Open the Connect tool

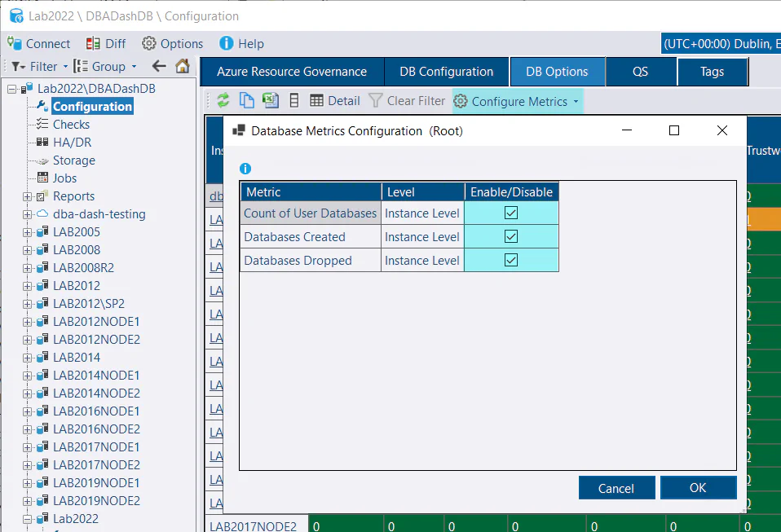pyautogui.click(x=39, y=43)
